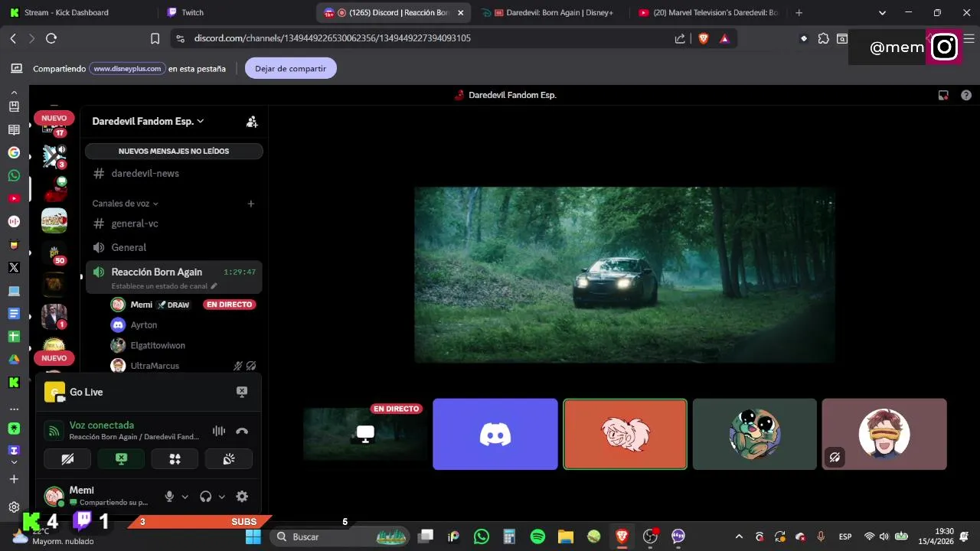Collapse Canales de voz category
Viewport: 980px width, 551px height.
pyautogui.click(x=126, y=204)
